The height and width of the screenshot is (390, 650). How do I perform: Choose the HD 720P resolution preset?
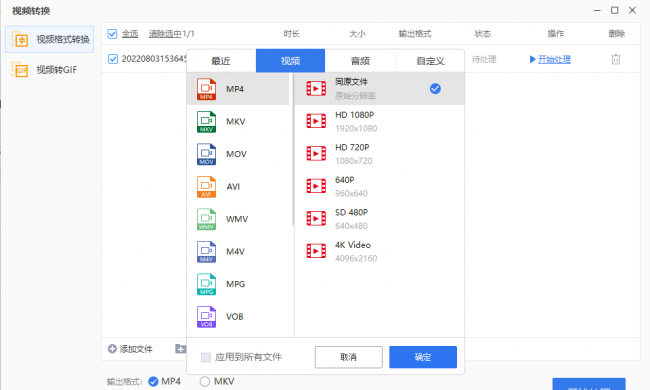379,154
